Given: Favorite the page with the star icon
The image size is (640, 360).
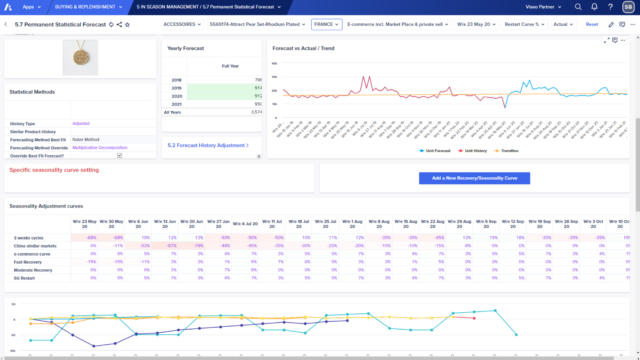Looking at the screenshot, I should pos(127,24).
